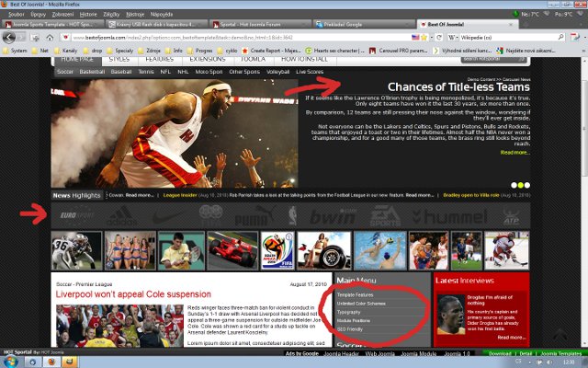
Task: Open the ice hockey player thumbnail
Action: tap(507, 250)
